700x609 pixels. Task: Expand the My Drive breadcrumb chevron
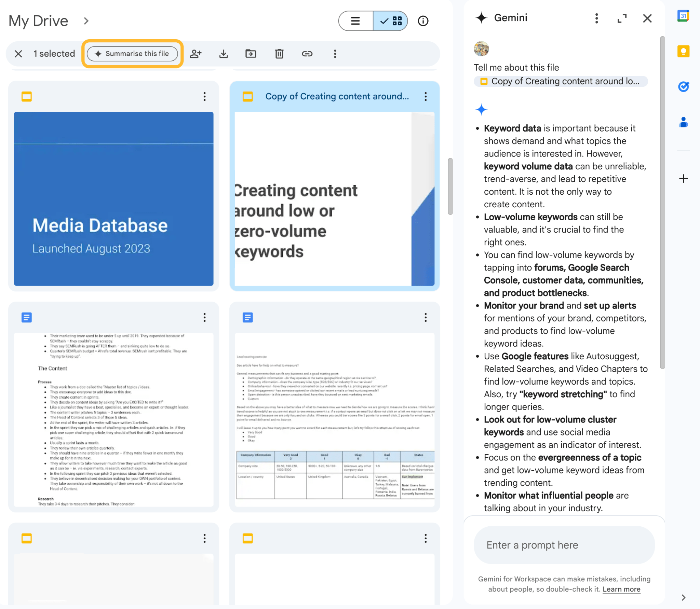pyautogui.click(x=86, y=21)
